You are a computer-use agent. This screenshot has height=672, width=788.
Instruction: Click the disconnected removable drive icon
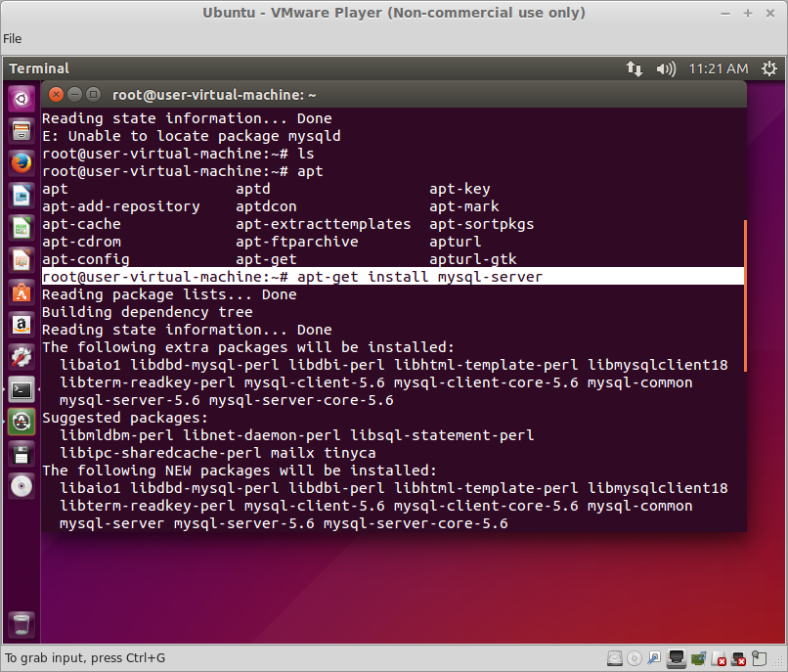click(719, 658)
